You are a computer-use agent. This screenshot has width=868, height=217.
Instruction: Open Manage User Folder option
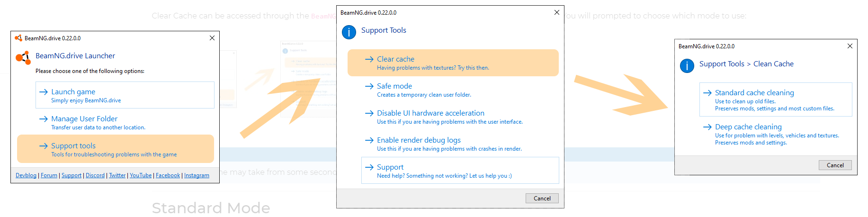click(125, 122)
